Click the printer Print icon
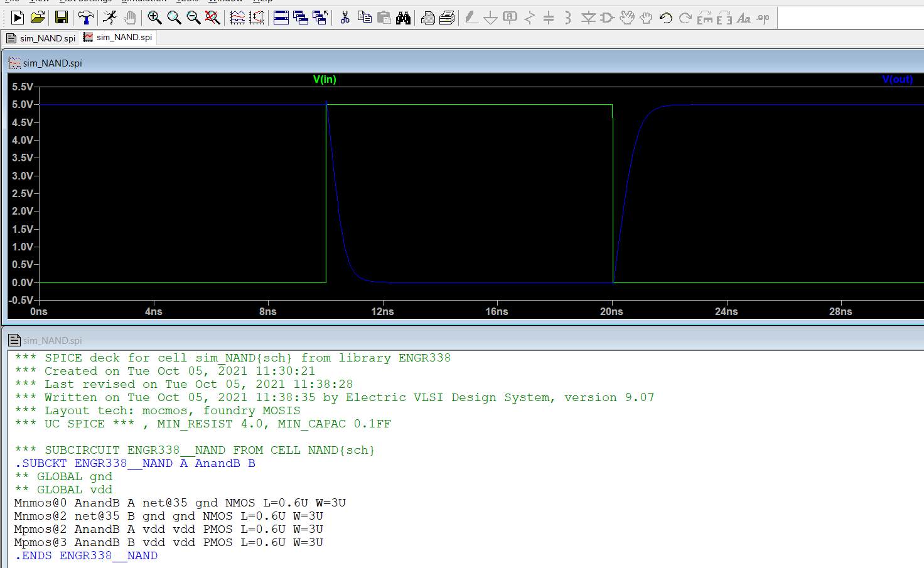This screenshot has height=568, width=924. coord(427,18)
